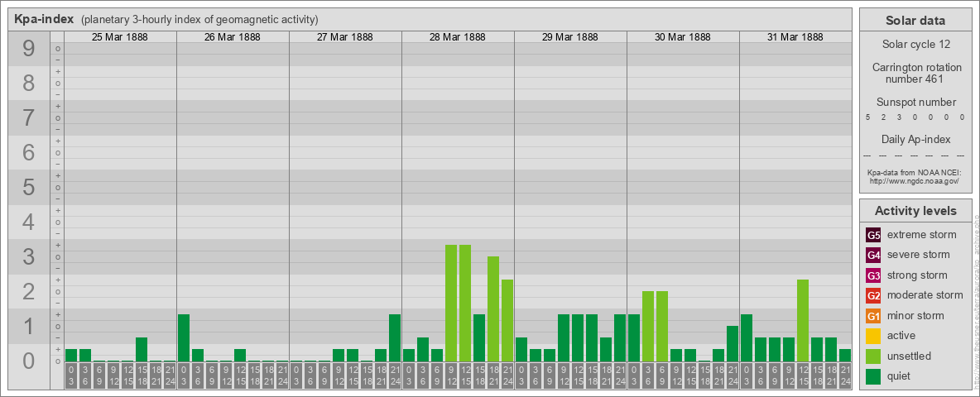Click the 25 Mar 0-3 hour label
Image resolution: width=980 pixels, height=397 pixels.
71,375
